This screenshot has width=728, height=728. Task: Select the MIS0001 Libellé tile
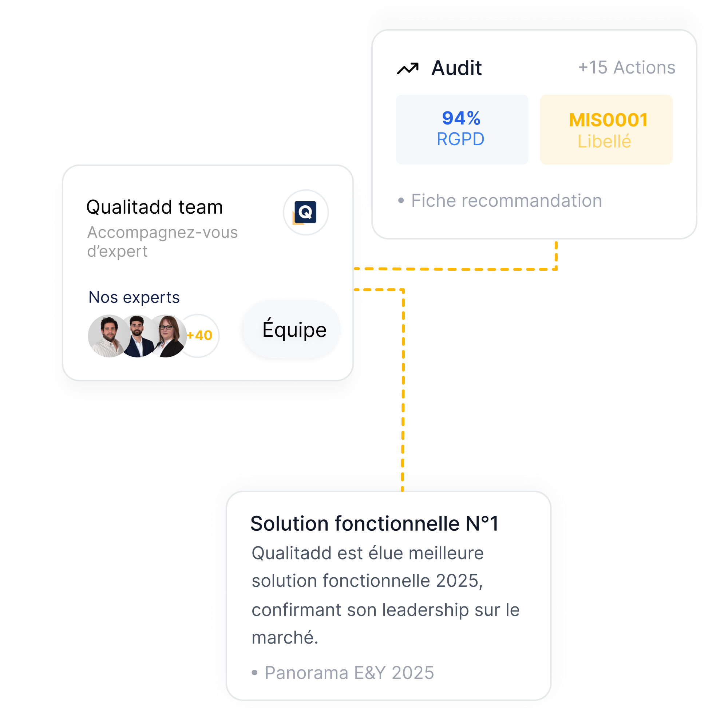(606, 129)
